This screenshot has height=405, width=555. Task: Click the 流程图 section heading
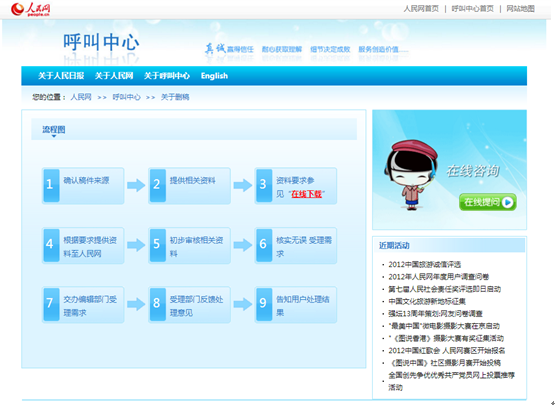54,130
